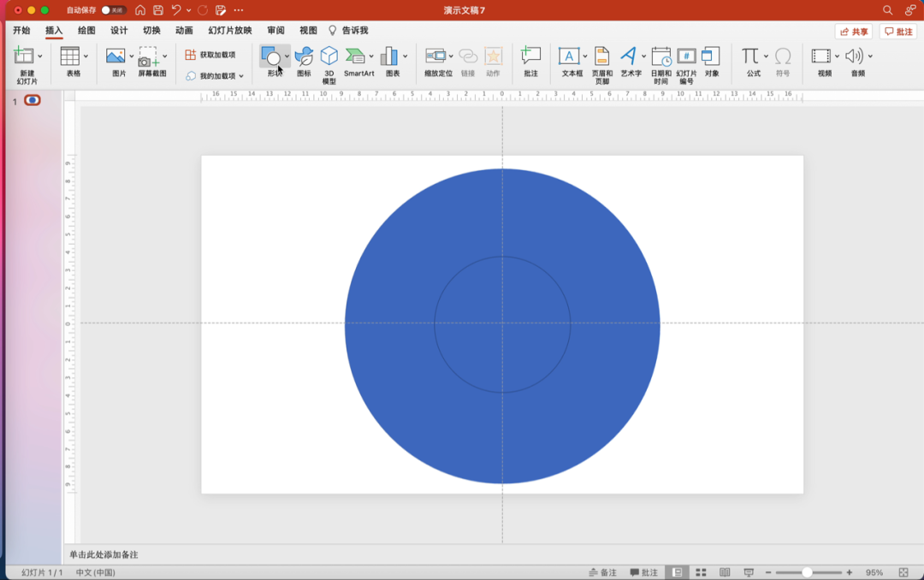Click Tell Me (告诉我) search box
The width and height of the screenshot is (924, 580).
(348, 31)
